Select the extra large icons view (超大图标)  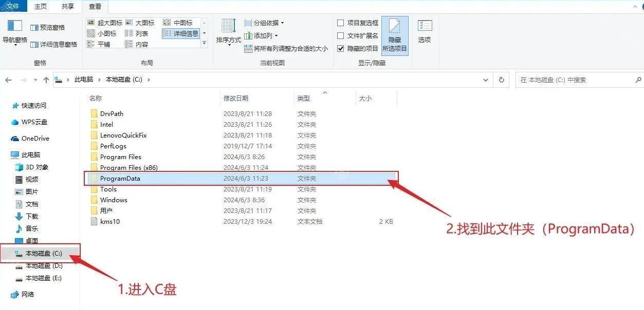pyautogui.click(x=105, y=23)
